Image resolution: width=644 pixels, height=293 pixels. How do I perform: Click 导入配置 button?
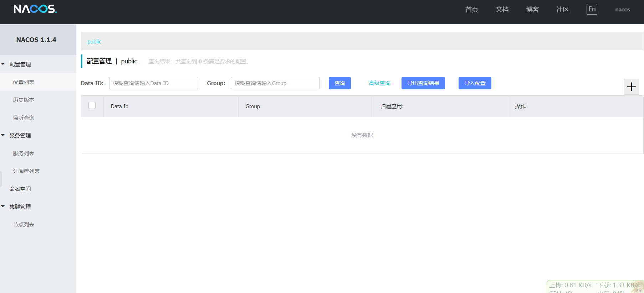(475, 83)
